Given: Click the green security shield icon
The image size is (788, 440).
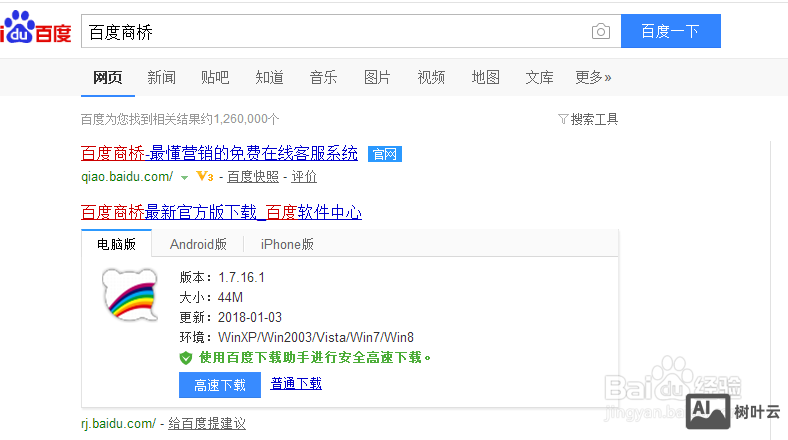Looking at the screenshot, I should (x=186, y=358).
